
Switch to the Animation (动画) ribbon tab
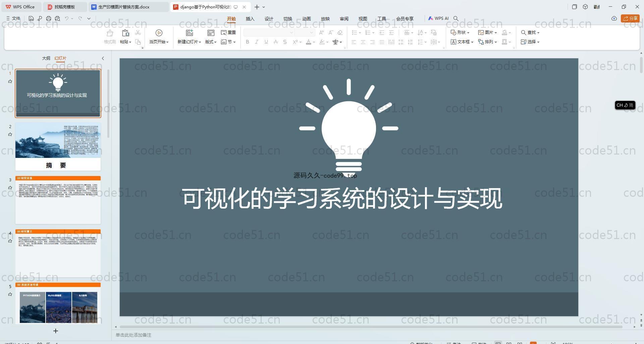pyautogui.click(x=307, y=19)
